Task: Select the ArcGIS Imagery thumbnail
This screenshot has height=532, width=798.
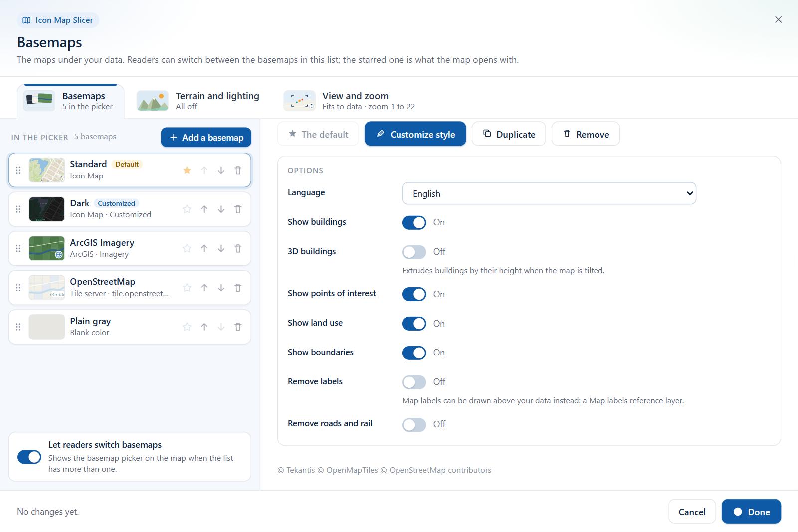Action: click(47, 248)
